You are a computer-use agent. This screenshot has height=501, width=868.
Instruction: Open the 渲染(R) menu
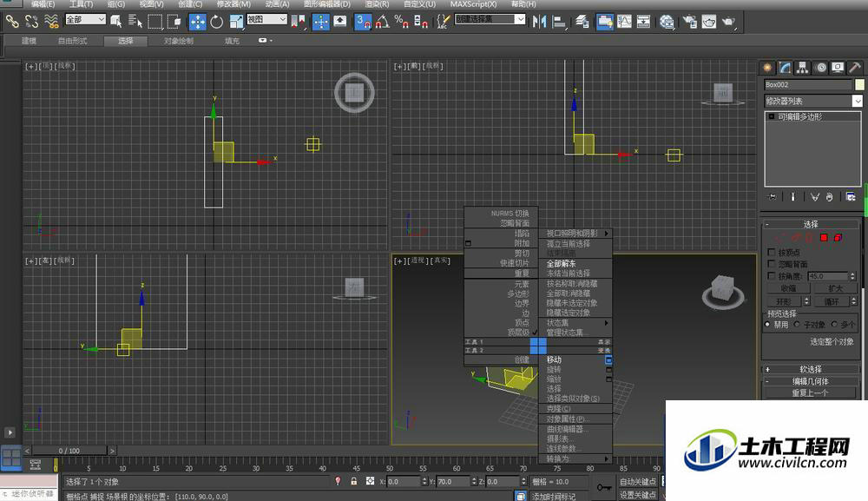pos(377,4)
